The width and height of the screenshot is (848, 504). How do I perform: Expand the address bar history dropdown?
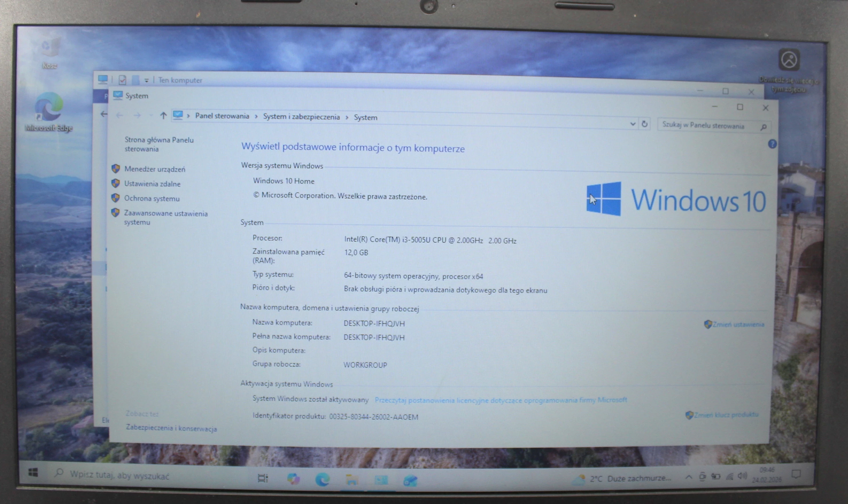coord(633,124)
